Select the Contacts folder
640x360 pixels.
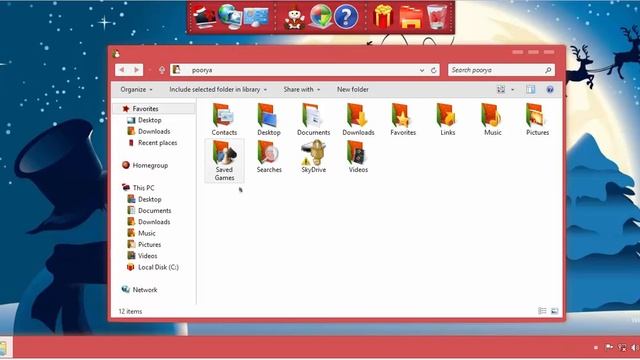pyautogui.click(x=224, y=119)
